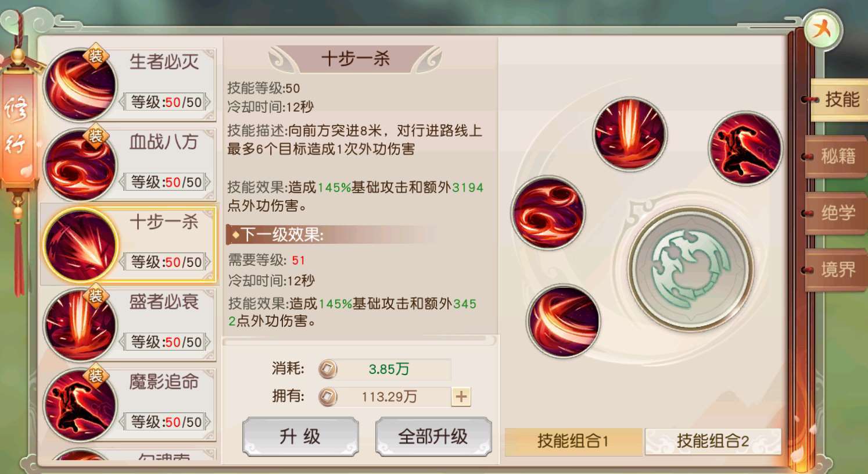Select the 魔影追命 skill icon in list
868x474 pixels.
(80, 405)
